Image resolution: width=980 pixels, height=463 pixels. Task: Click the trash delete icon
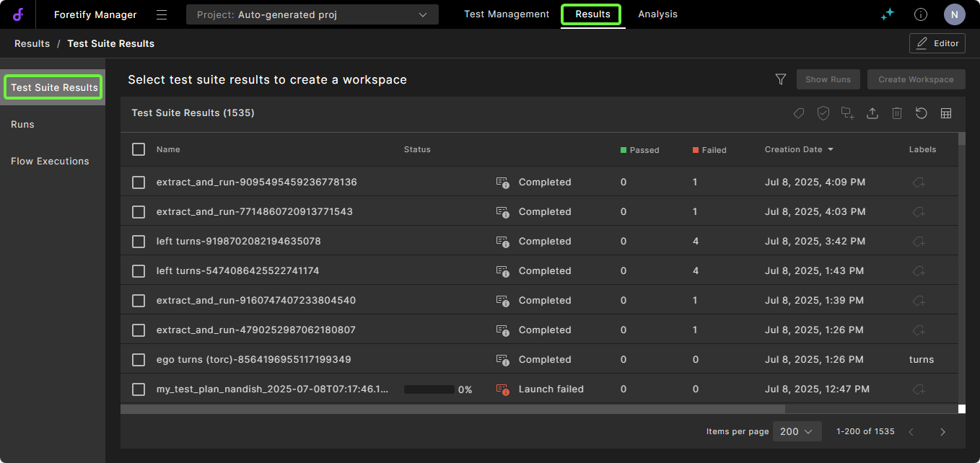tap(897, 113)
